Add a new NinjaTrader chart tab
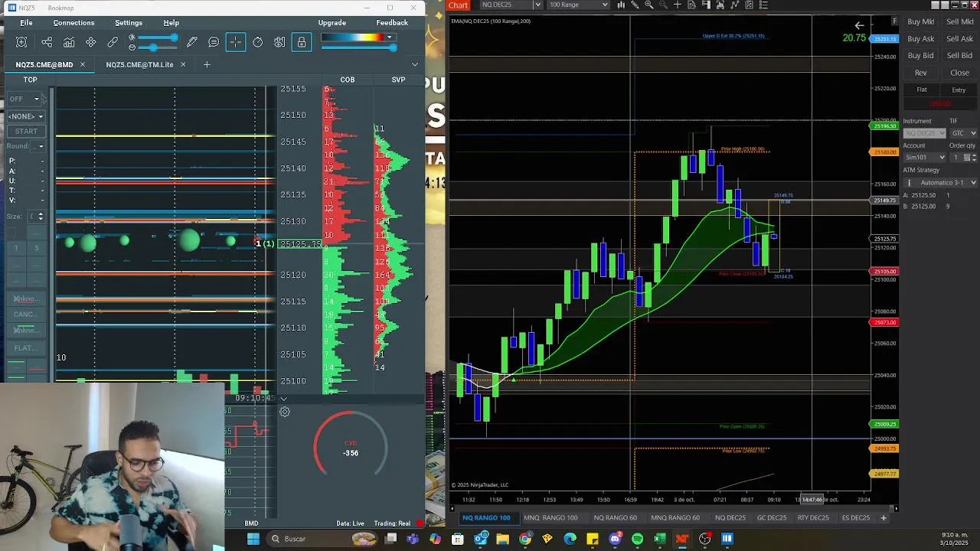Image resolution: width=980 pixels, height=551 pixels. 883,518
